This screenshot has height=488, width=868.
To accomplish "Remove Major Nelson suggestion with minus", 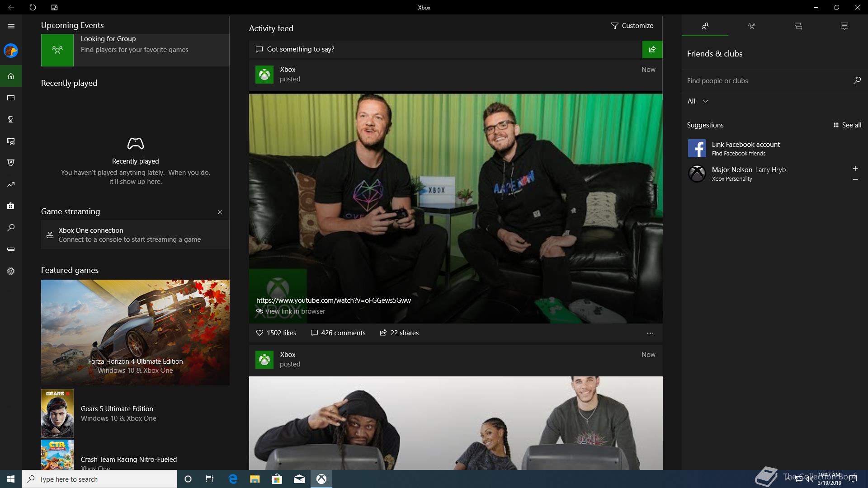I will coord(855,179).
